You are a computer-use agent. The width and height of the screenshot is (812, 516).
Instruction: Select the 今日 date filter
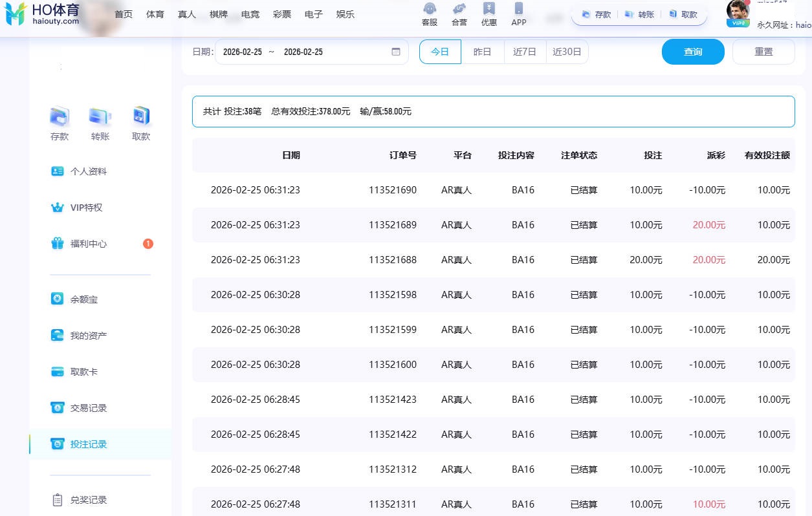440,52
